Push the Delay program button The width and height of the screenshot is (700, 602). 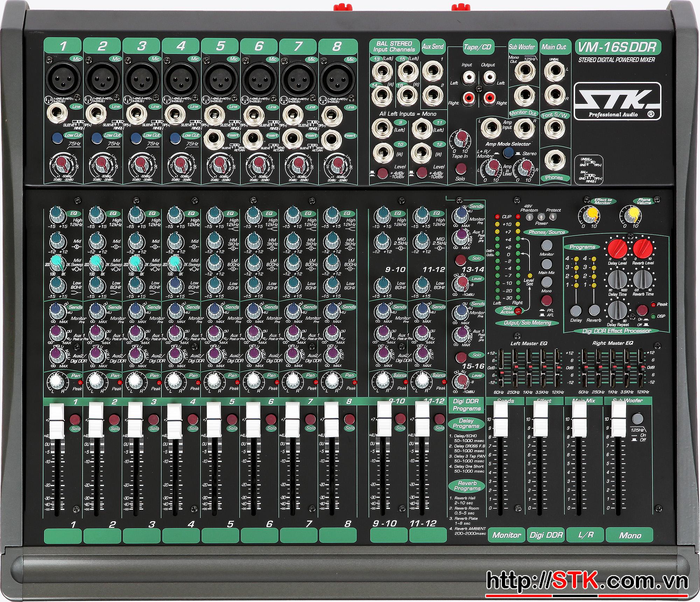pos(576,310)
